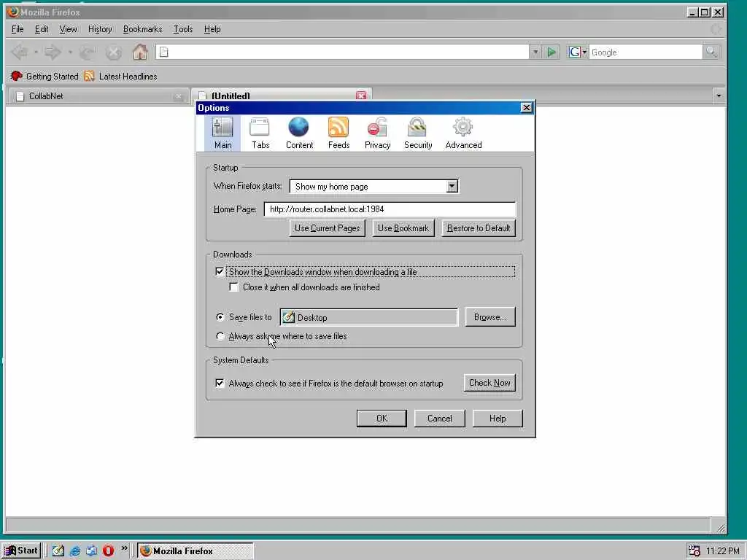Open the list all tabs dropdown
The width and height of the screenshot is (747, 560).
click(x=719, y=96)
